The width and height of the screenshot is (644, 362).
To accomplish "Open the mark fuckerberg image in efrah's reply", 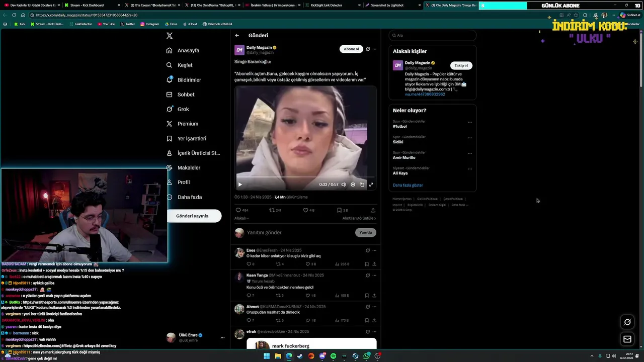I will pyautogui.click(x=311, y=343).
